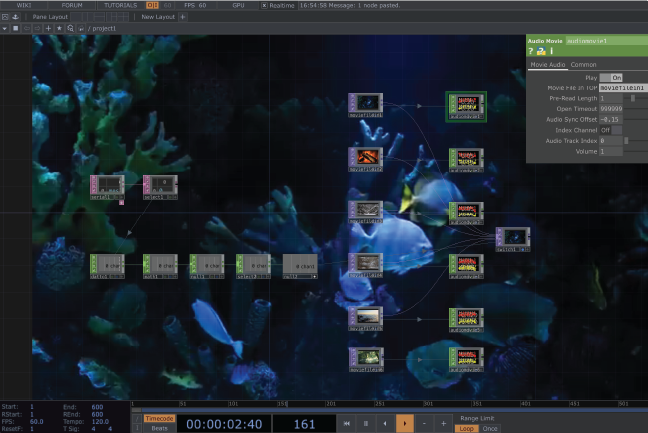Select the top-bottom split pane layout
The height and width of the screenshot is (433, 648).
99,17
